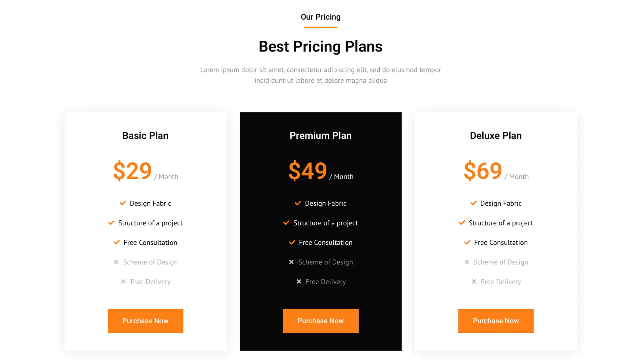
Task: Click checkmark beside Deluxe Plan Design Fabric
Action: coord(473,203)
